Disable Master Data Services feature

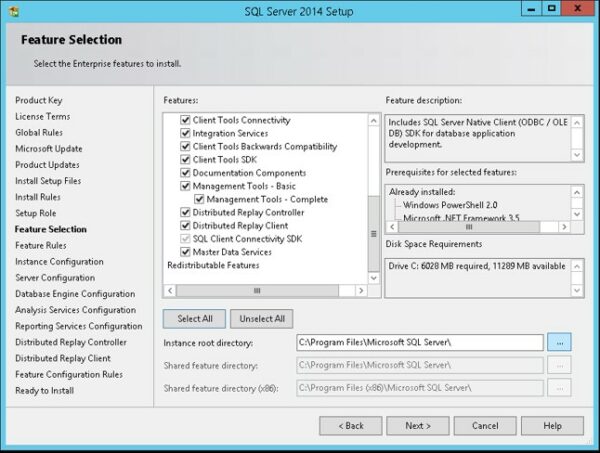(x=185, y=252)
